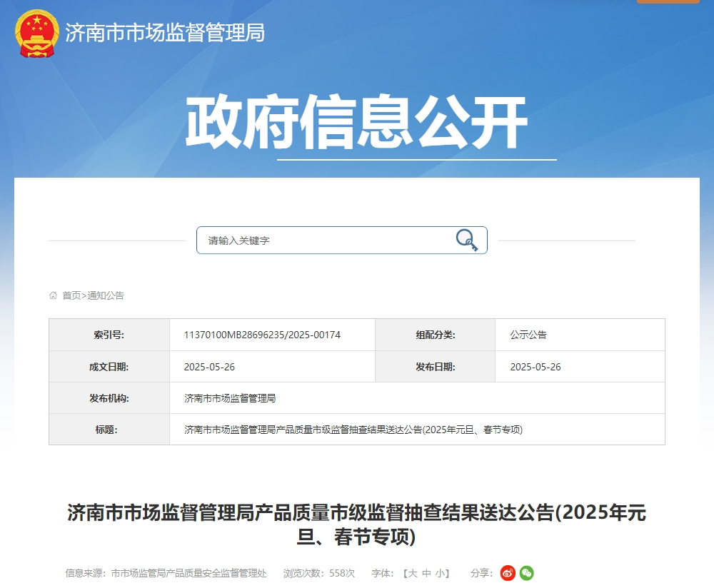This screenshot has width=714, height=588.
Task: Click the 标题 label cell
Action: (x=109, y=430)
